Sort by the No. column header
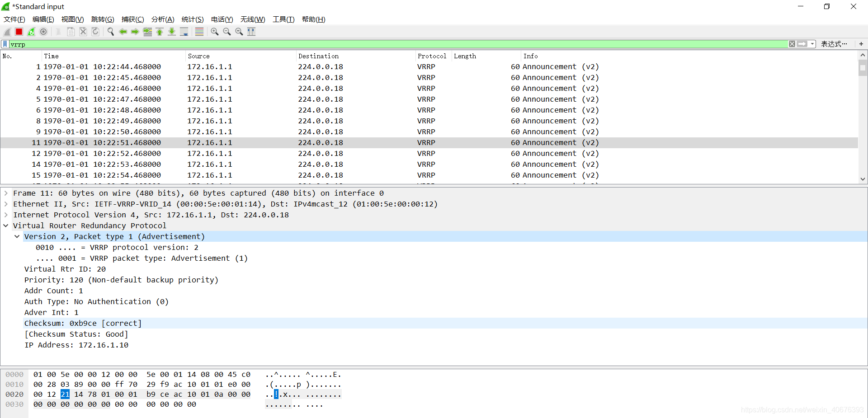Image resolution: width=868 pixels, height=418 pixels. [20, 56]
